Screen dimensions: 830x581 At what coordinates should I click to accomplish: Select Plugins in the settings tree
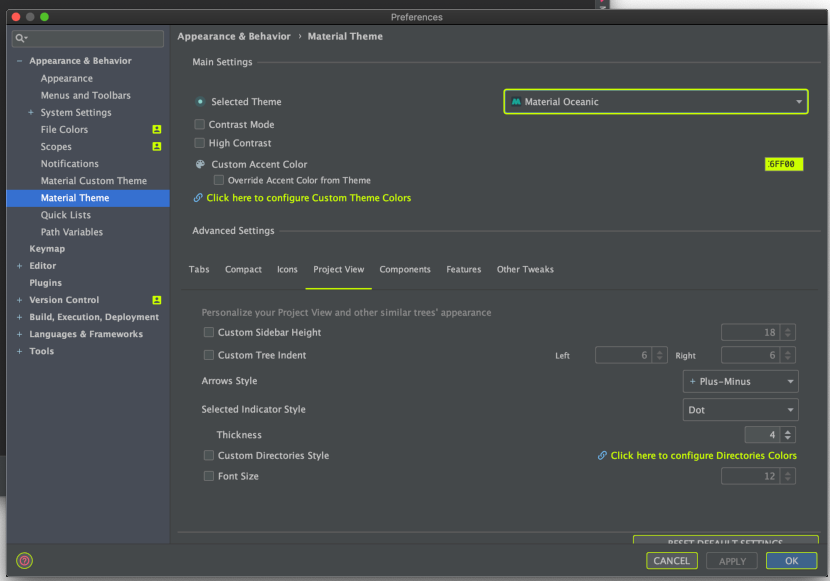(x=46, y=283)
